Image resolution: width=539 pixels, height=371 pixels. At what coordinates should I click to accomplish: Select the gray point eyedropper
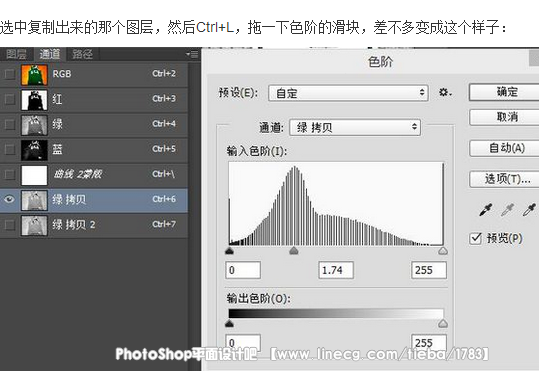507,209
